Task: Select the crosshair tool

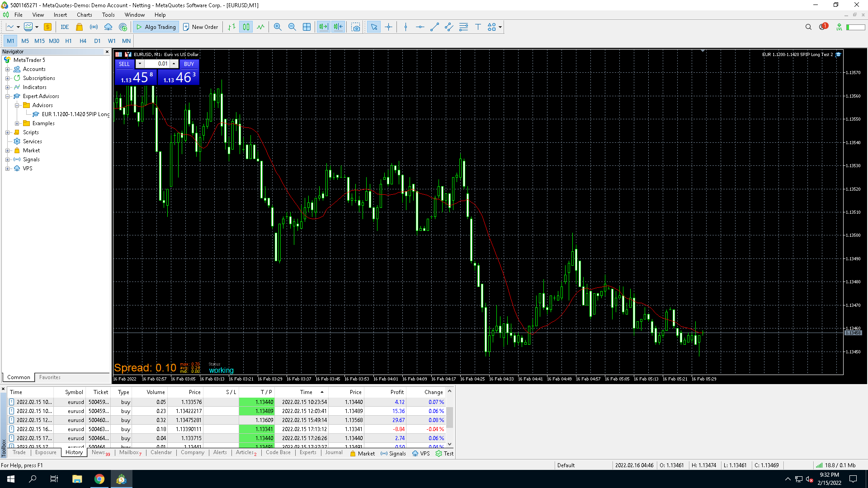Action: (389, 27)
